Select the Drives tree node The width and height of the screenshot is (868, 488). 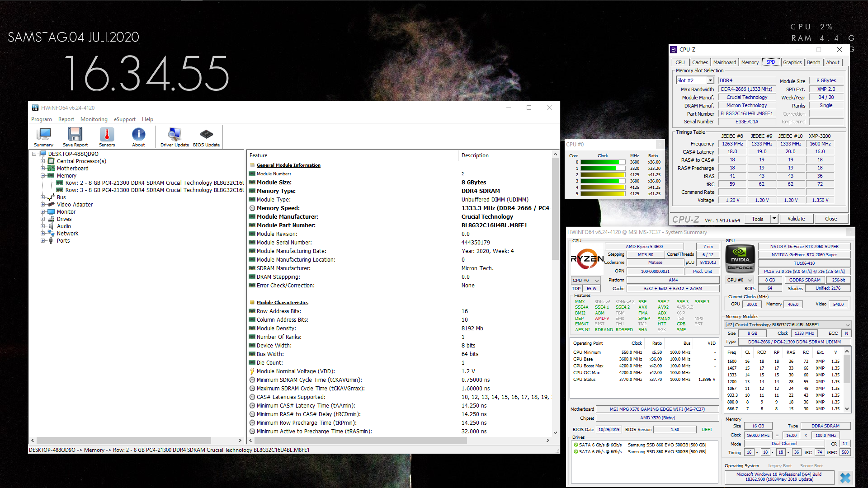(x=64, y=219)
